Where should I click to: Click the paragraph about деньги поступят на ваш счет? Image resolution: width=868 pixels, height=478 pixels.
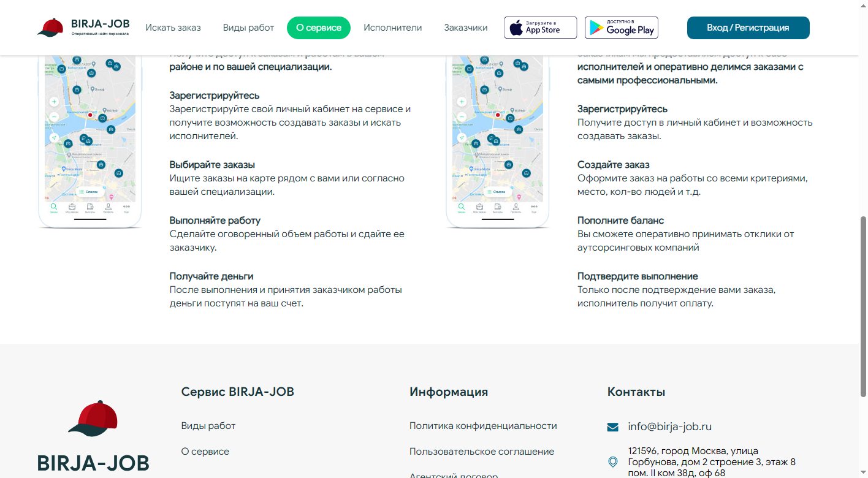(286, 297)
